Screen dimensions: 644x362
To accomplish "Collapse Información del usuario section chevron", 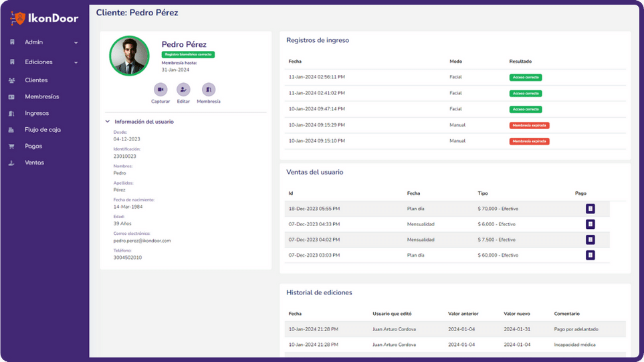I will pos(108,122).
